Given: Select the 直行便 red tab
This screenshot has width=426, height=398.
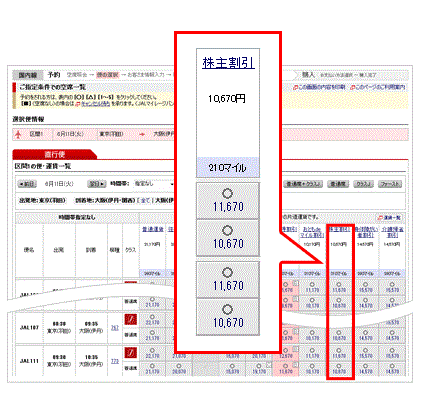Looking at the screenshot, I should click(x=54, y=154).
